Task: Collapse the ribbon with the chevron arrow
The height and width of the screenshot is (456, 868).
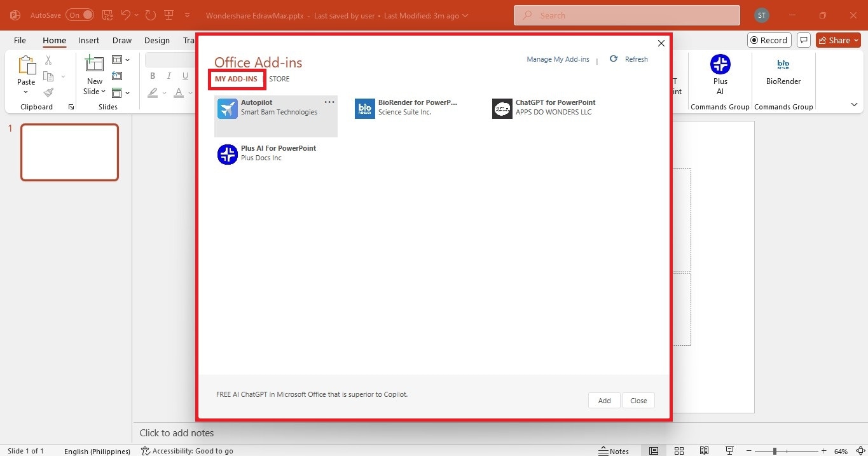Action: 854,105
